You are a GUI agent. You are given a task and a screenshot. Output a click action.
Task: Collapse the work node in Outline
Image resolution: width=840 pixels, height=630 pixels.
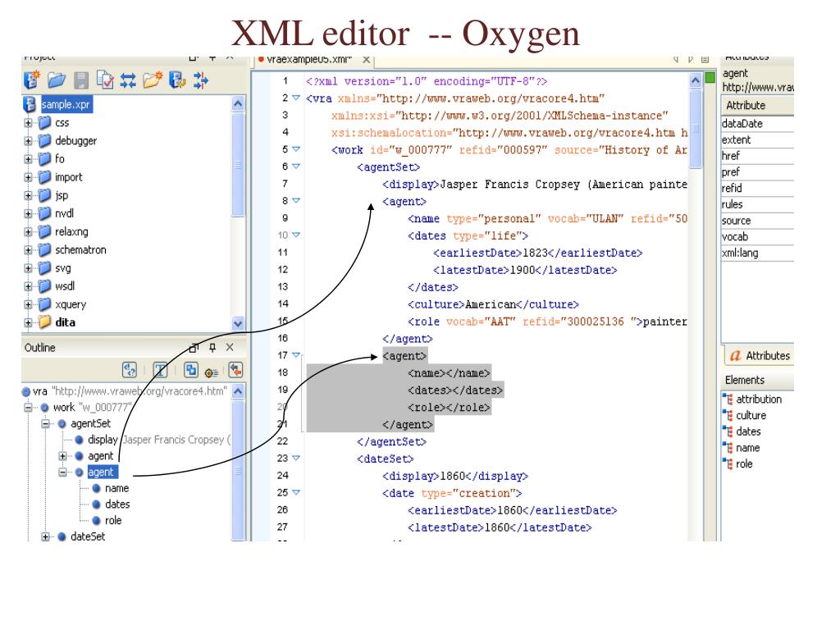tap(29, 408)
